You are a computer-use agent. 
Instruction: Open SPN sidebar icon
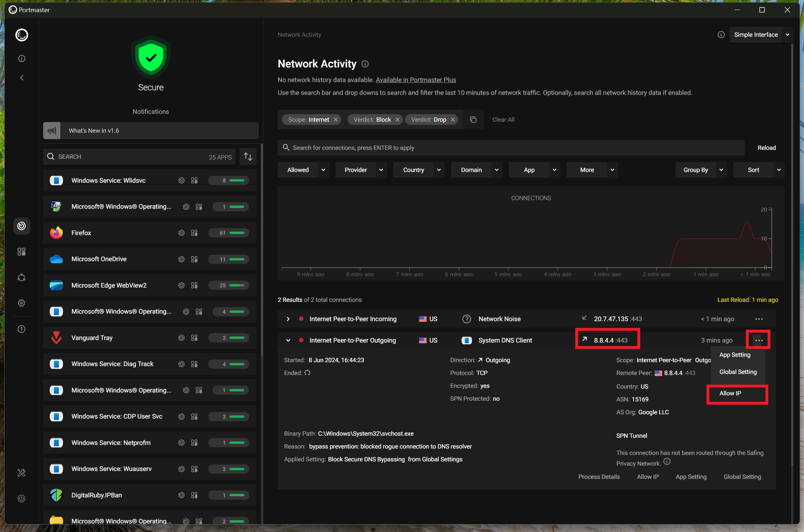[21, 278]
